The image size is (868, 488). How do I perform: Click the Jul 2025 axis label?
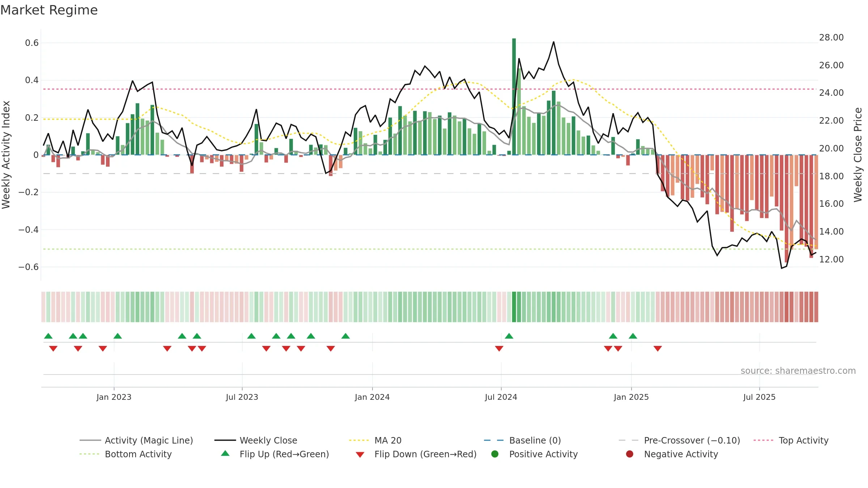pos(759,397)
